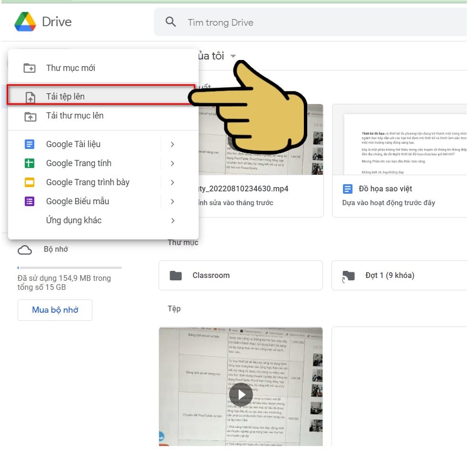473x476 pixels.
Task: Choose Tải thư mục lên from the menu
Action: click(x=103, y=116)
